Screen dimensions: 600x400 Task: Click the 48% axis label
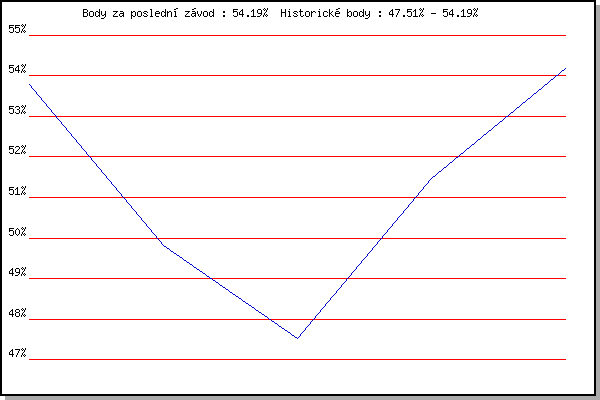click(x=17, y=313)
